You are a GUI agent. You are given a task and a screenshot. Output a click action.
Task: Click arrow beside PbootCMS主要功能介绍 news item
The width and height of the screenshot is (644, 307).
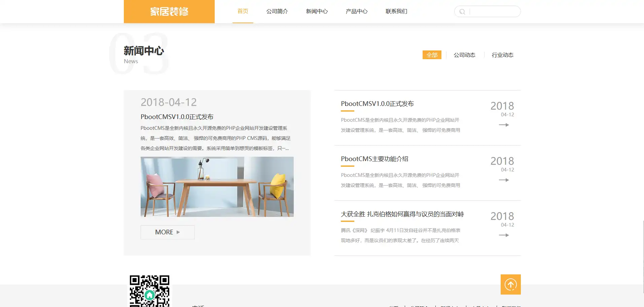[504, 180]
